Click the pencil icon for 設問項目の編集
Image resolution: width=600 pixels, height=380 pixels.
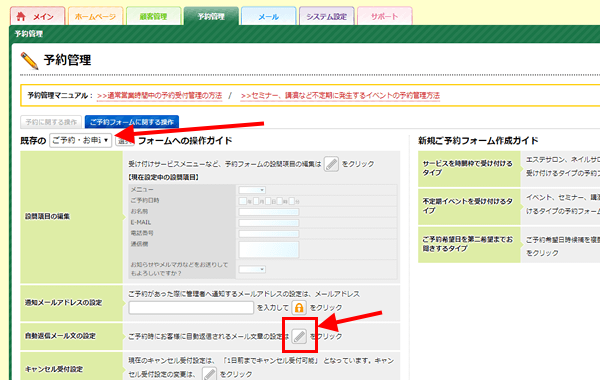[331, 164]
